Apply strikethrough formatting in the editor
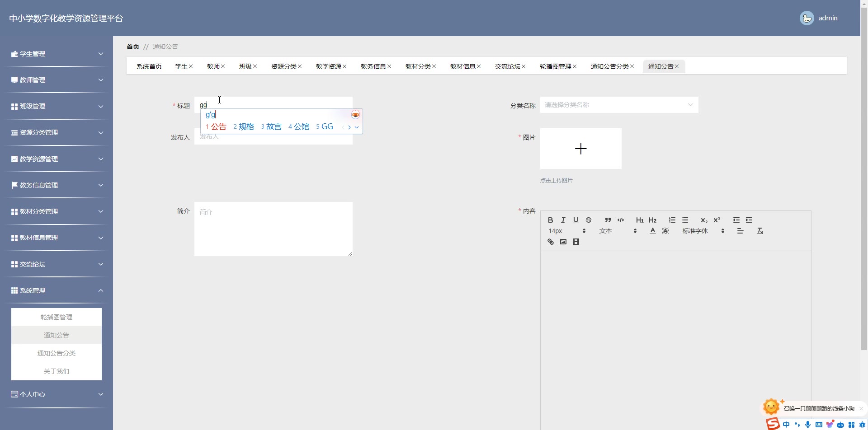The width and height of the screenshot is (868, 430). [588, 220]
